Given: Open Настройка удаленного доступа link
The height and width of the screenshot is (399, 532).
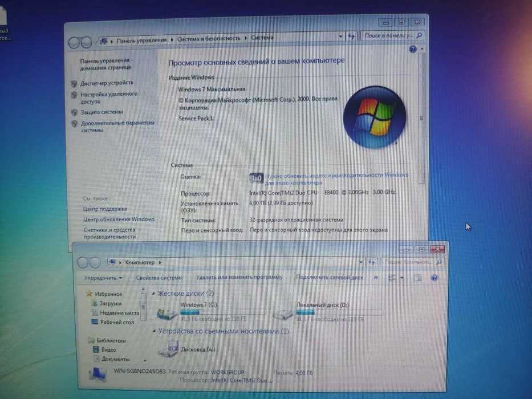Looking at the screenshot, I should click(x=109, y=97).
